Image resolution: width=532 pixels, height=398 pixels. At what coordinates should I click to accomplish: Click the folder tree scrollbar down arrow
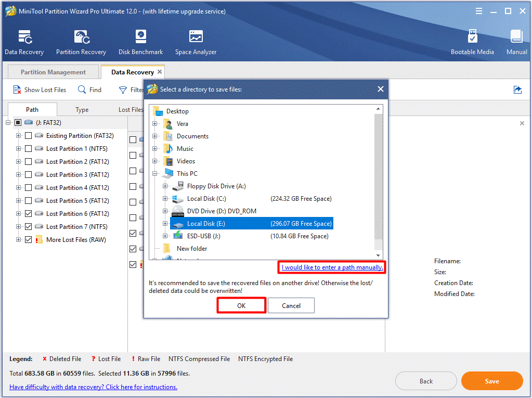378,255
